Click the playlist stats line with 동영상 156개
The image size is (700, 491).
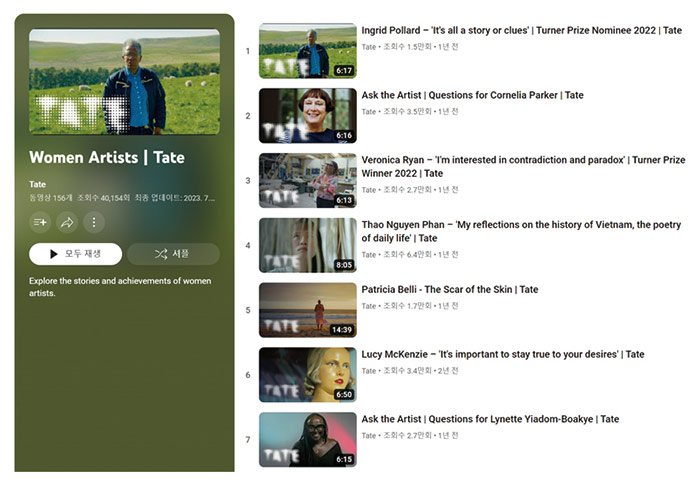click(122, 198)
